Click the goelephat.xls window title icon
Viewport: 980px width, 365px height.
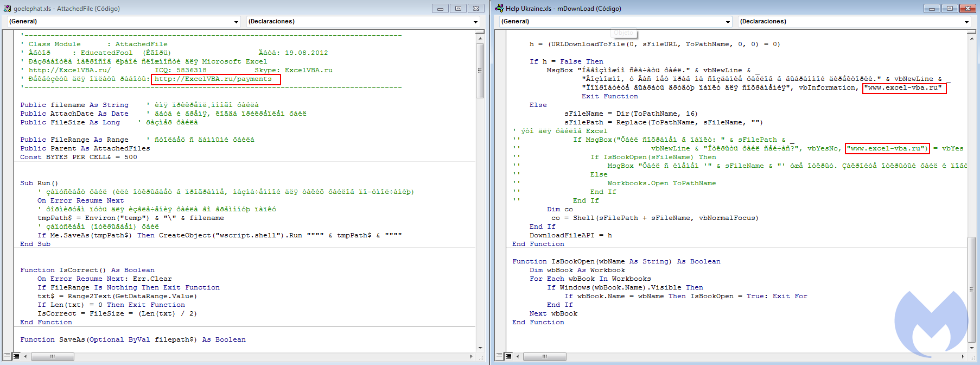[7, 8]
